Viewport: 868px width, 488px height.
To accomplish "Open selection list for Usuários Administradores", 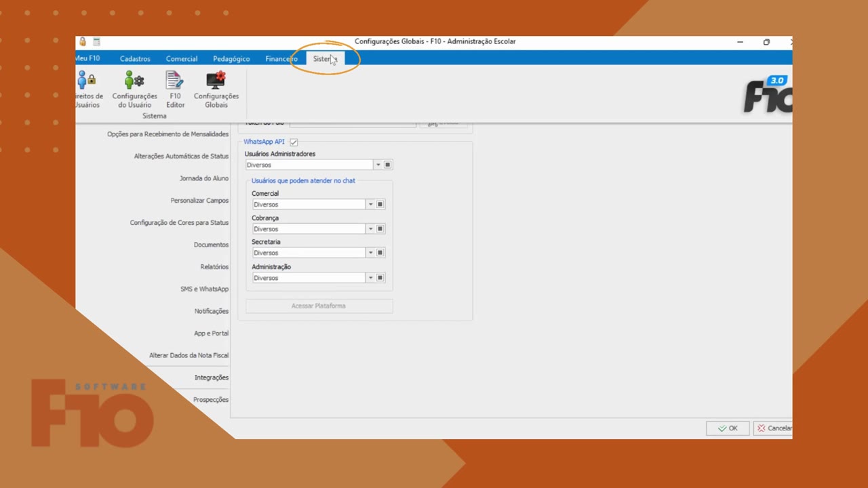I will (x=388, y=165).
